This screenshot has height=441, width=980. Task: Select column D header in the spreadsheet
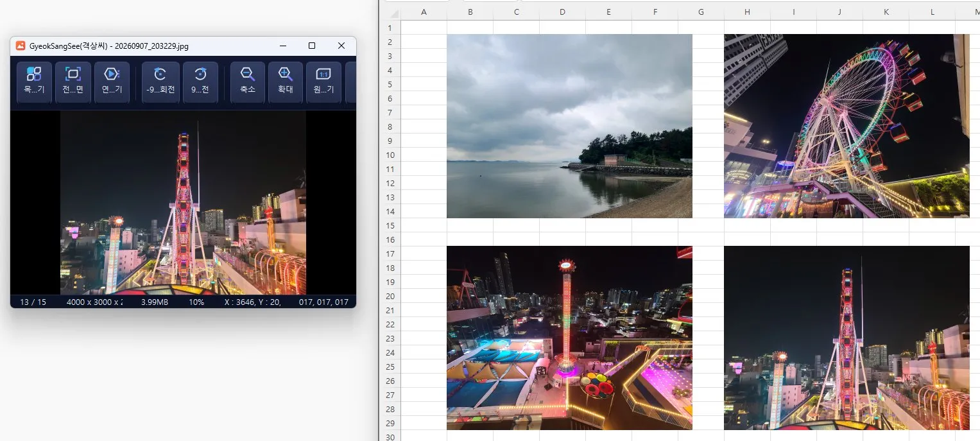tap(562, 12)
